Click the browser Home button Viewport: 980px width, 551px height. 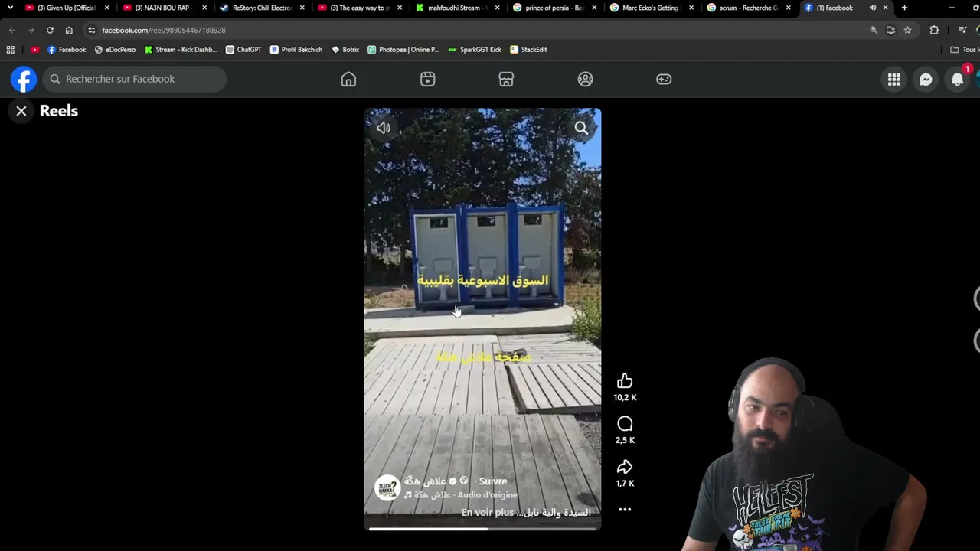coord(69,30)
